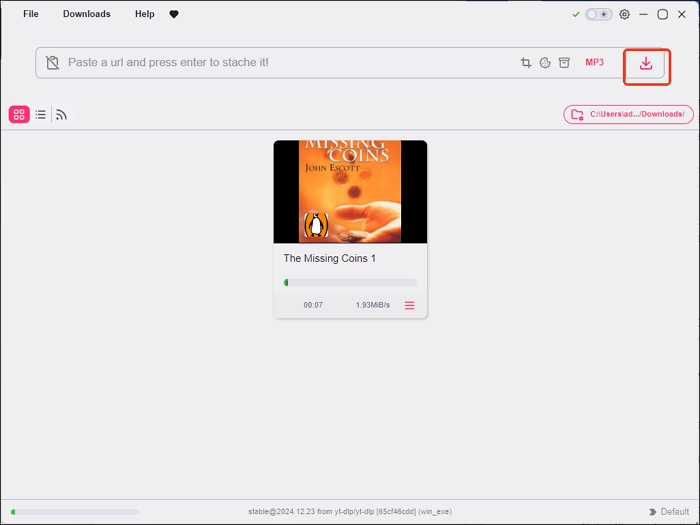Viewport: 700px width, 525px height.
Task: Click the archive box icon beside MP3
Action: pos(564,63)
